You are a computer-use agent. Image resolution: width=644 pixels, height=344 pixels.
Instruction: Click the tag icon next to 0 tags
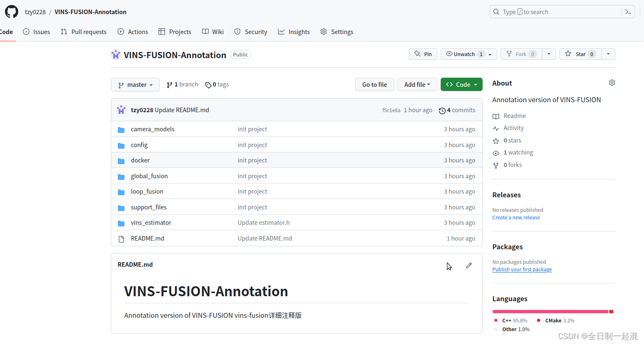[208, 85]
